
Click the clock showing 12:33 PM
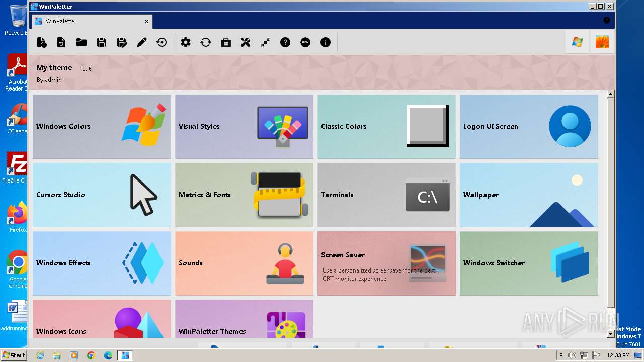tap(618, 355)
